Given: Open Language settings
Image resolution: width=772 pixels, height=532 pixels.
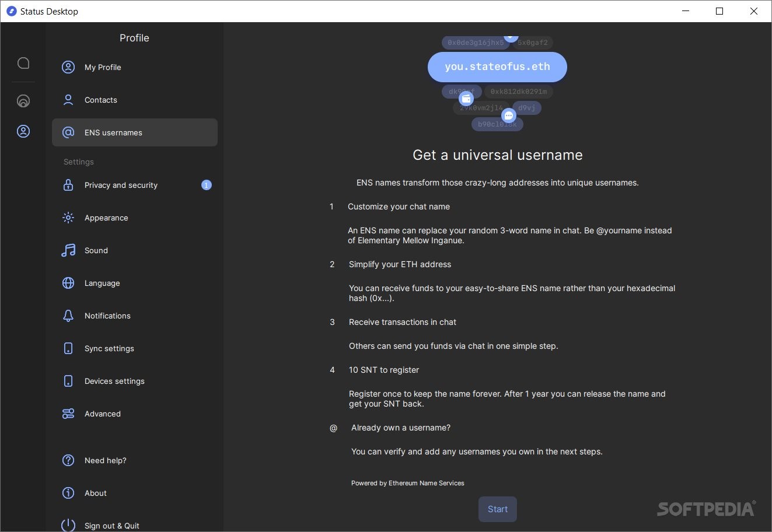Looking at the screenshot, I should tap(135, 283).
